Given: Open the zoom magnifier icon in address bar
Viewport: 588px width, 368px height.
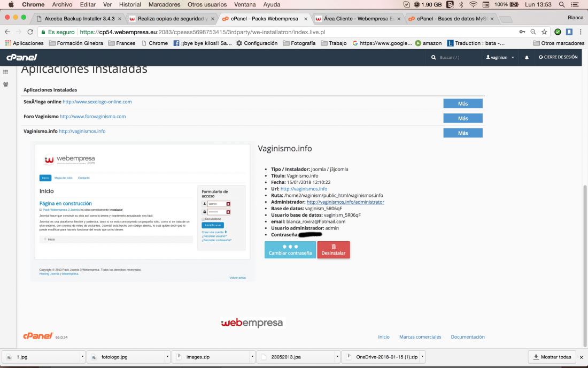Looking at the screenshot, I should click(533, 32).
